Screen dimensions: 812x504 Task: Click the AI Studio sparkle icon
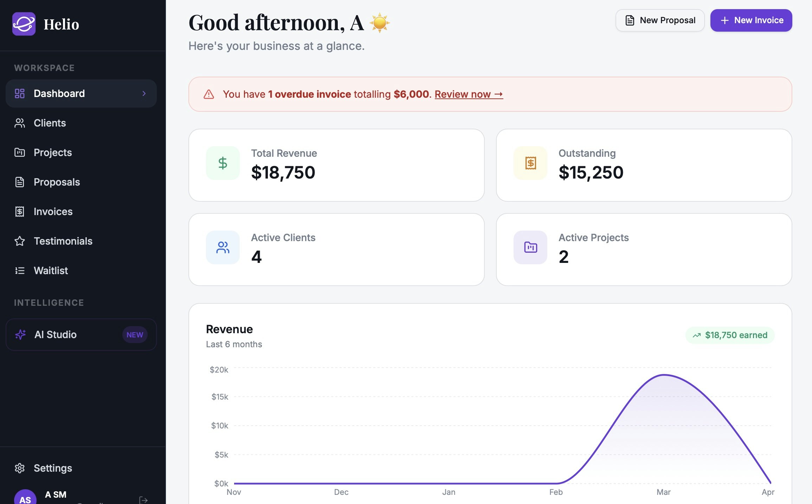[20, 335]
